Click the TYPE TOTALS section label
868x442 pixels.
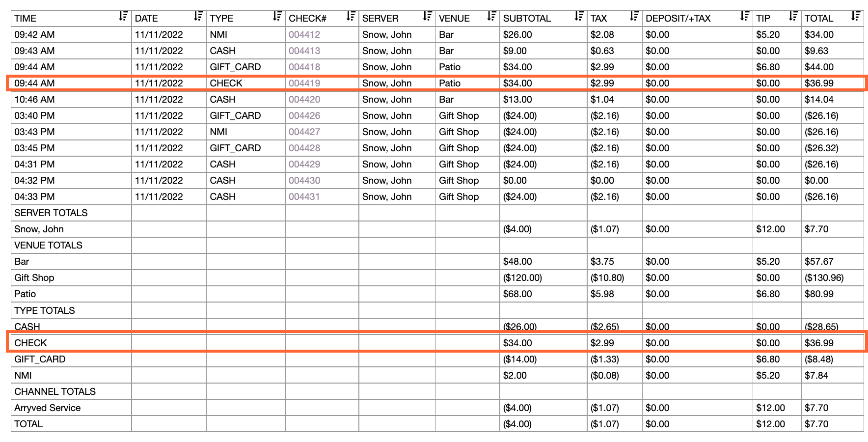tap(45, 310)
